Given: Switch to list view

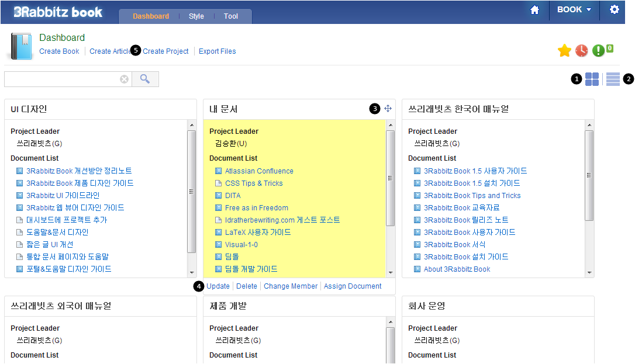Looking at the screenshot, I should [x=613, y=79].
